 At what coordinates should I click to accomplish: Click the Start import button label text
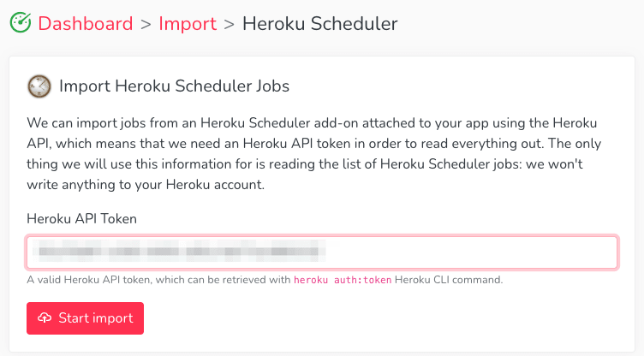click(x=96, y=317)
